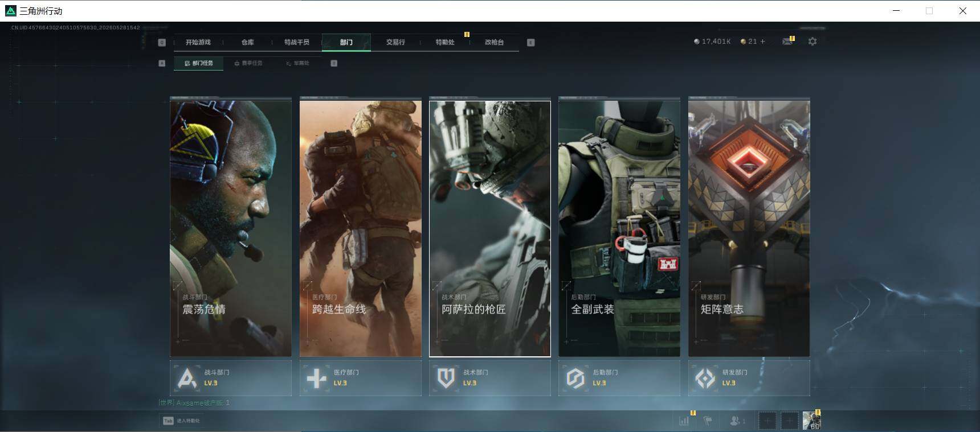
Task: Open the 特勤处 tab
Action: point(445,42)
